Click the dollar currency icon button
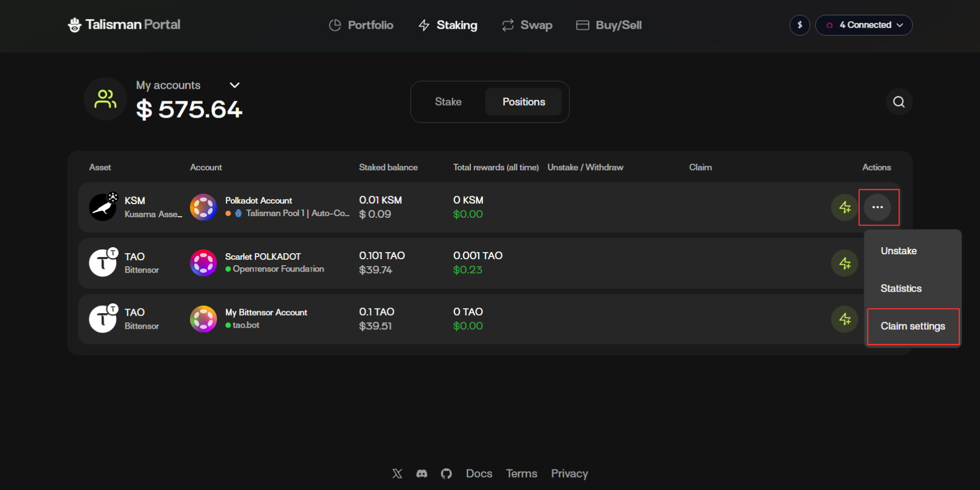The image size is (980, 490). tap(799, 25)
